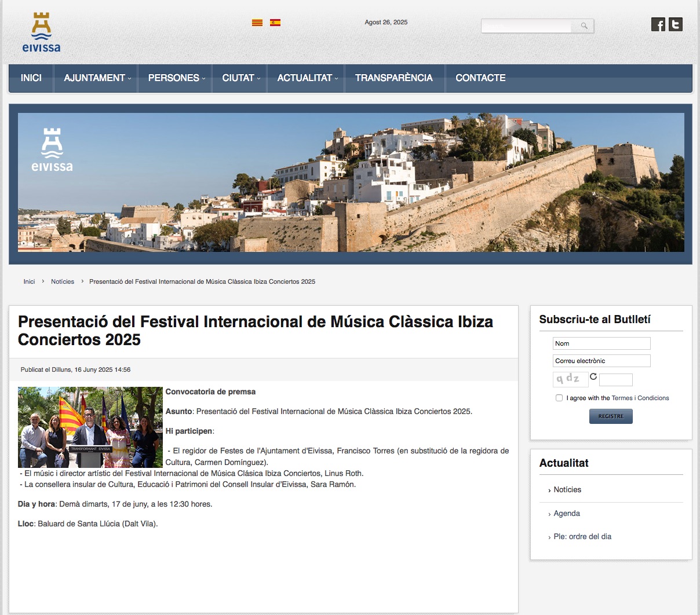Click the date text Agost 26, 2025
This screenshot has width=700, height=615.
click(x=386, y=22)
